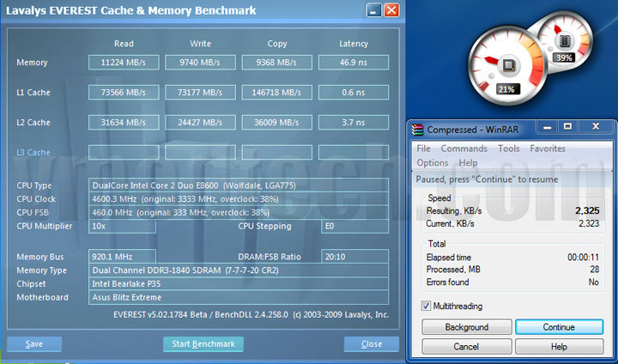Open the Options menu in WinRAR
This screenshot has height=364, width=618.
coord(433,163)
